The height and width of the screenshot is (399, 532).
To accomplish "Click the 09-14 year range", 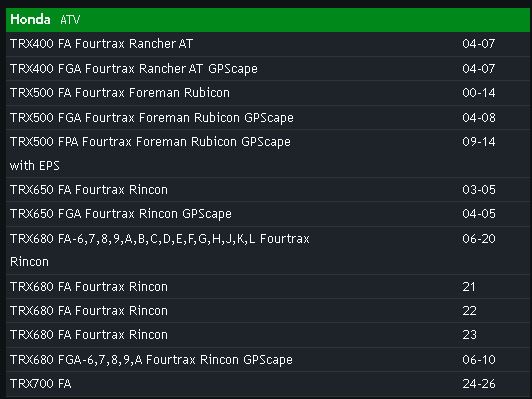I will [x=479, y=142].
